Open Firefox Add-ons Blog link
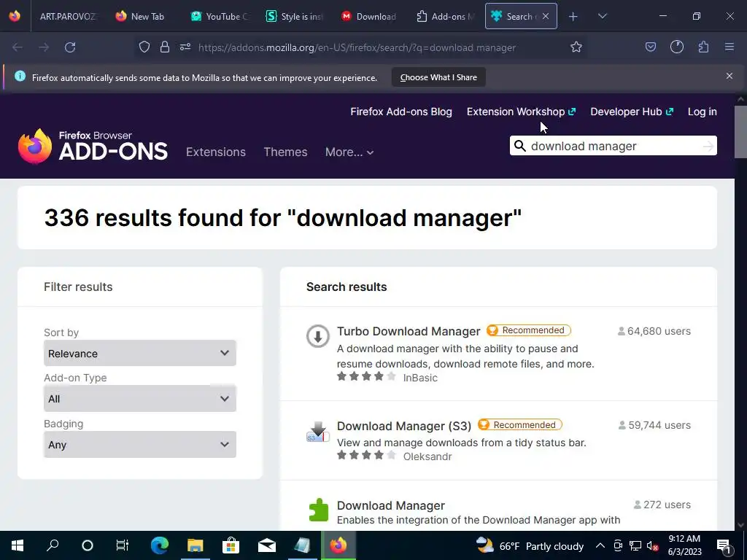 coord(401,112)
